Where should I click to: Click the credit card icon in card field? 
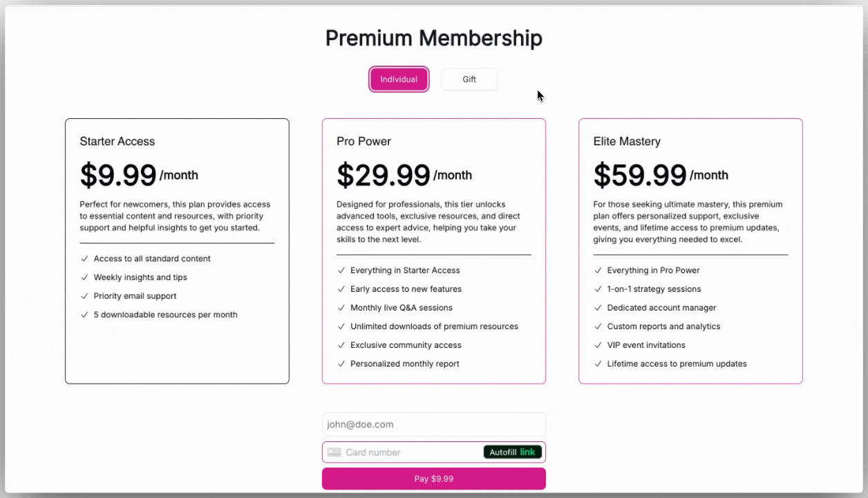click(334, 452)
